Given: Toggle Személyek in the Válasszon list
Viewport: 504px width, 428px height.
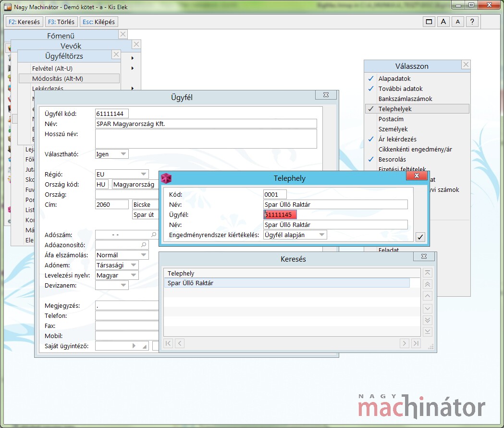Looking at the screenshot, I should pyautogui.click(x=417, y=129).
